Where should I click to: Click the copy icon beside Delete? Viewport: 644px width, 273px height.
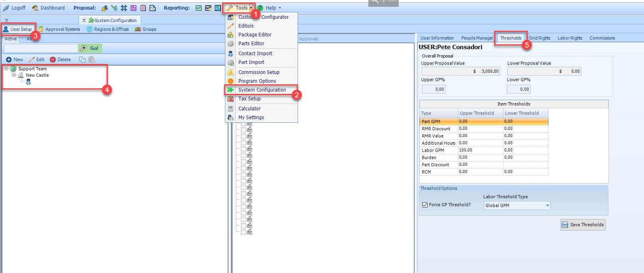[82, 60]
